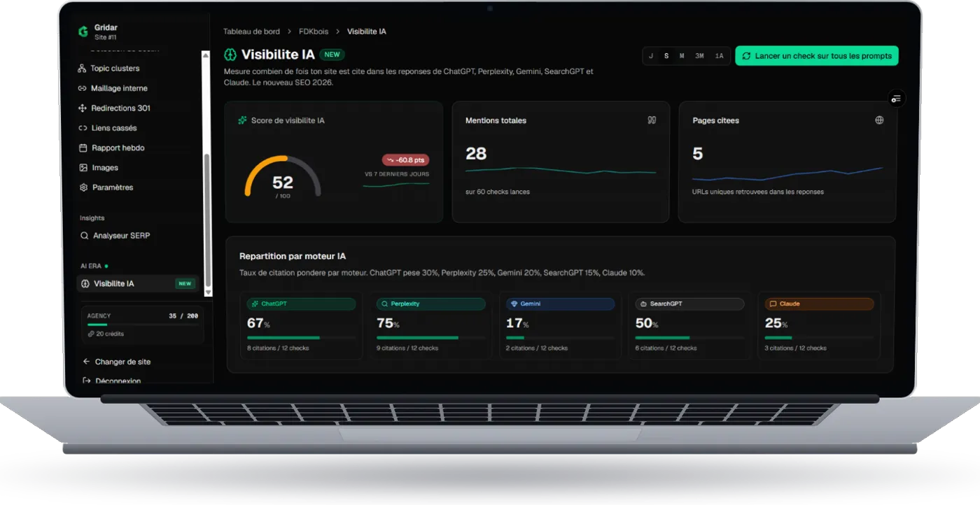
Task: Click the Paramètres gear icon
Action: click(x=84, y=187)
